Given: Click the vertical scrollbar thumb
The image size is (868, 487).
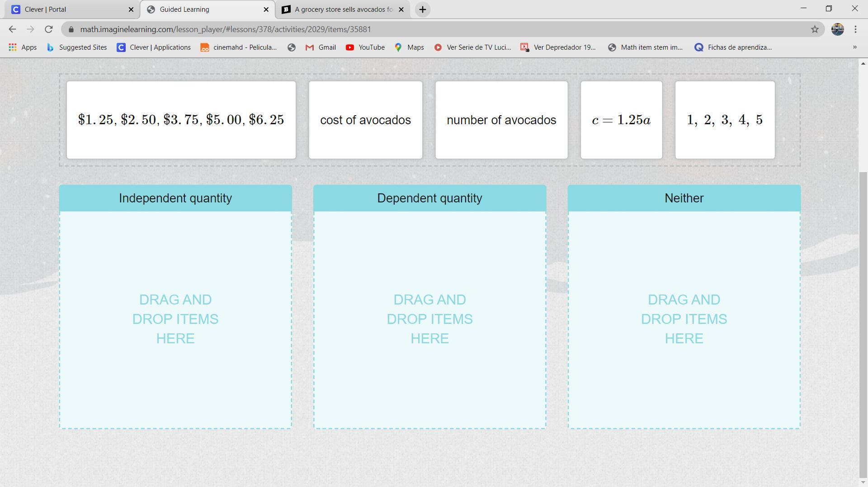Looking at the screenshot, I should (863, 324).
